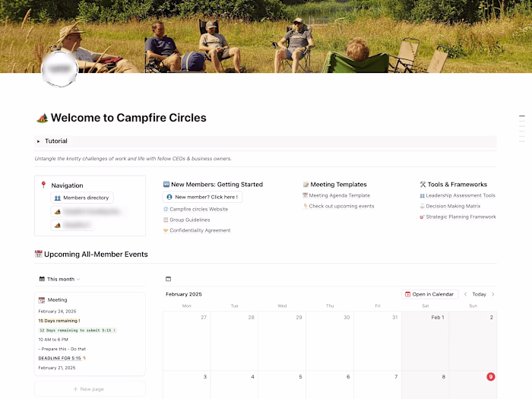This screenshot has height=399, width=532.
Task: Click the icon beside Leadership Assessment Tools
Action: tap(422, 195)
